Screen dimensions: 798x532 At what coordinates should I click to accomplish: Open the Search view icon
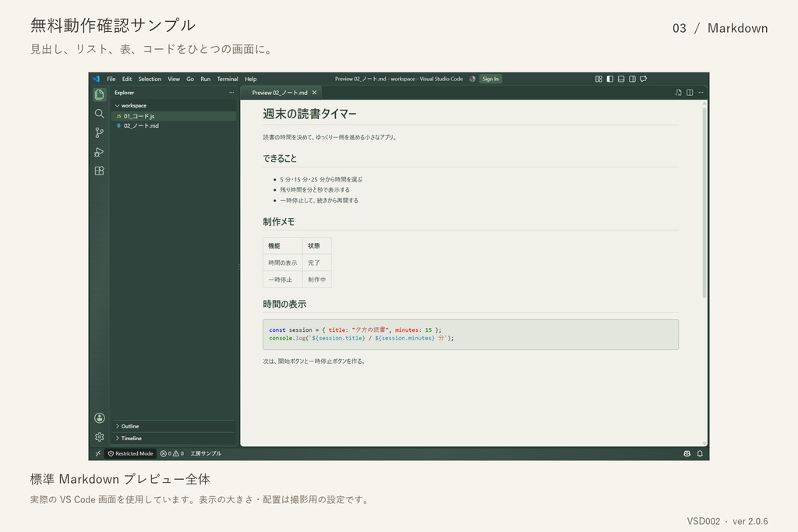[99, 114]
